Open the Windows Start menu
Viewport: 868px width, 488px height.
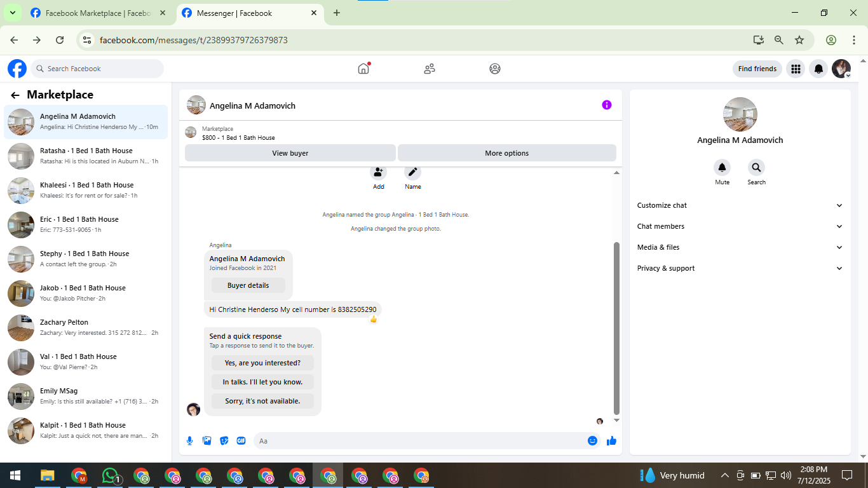point(15,475)
